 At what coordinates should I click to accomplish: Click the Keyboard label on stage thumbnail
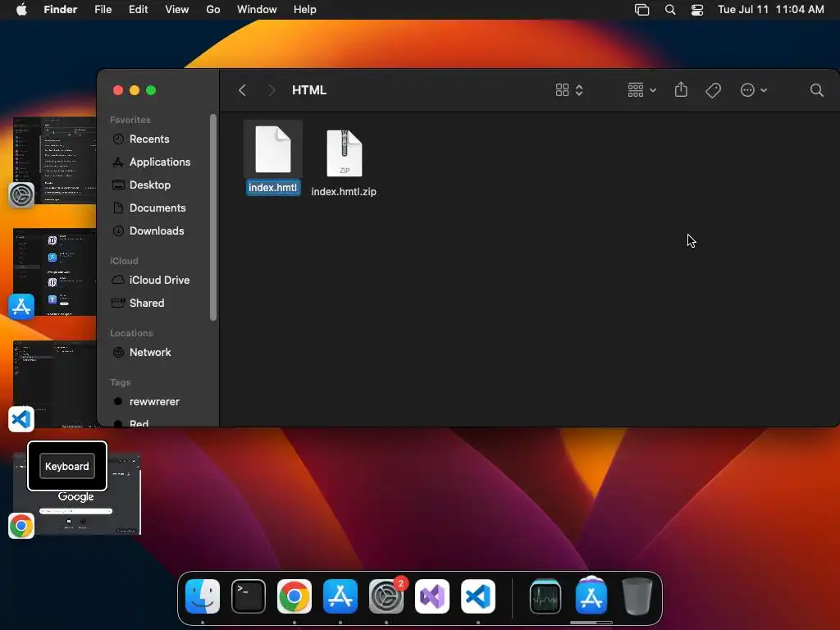[67, 466]
